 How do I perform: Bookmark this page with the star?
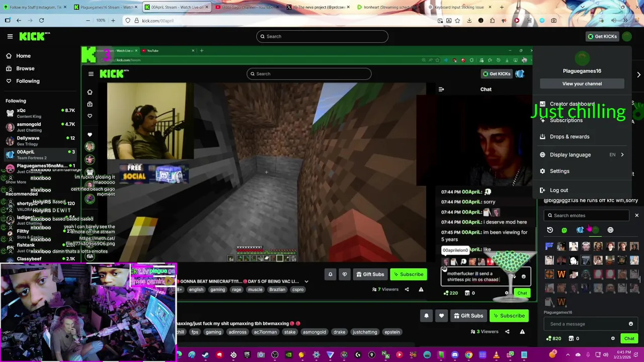click(x=457, y=21)
